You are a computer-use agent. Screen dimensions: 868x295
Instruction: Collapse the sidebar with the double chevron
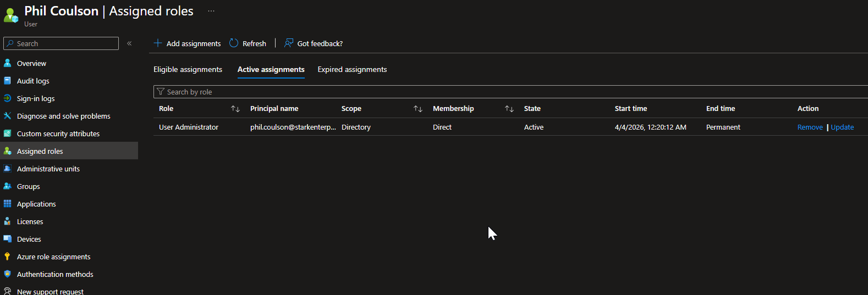tap(129, 43)
